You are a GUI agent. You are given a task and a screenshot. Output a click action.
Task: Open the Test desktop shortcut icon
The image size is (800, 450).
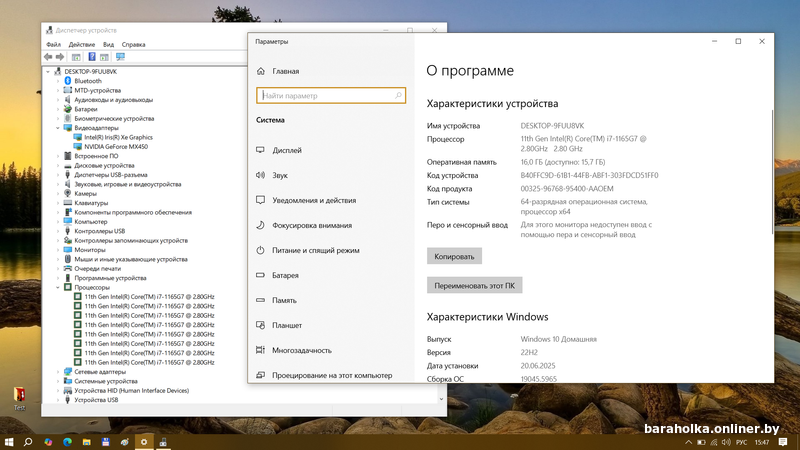click(x=19, y=397)
